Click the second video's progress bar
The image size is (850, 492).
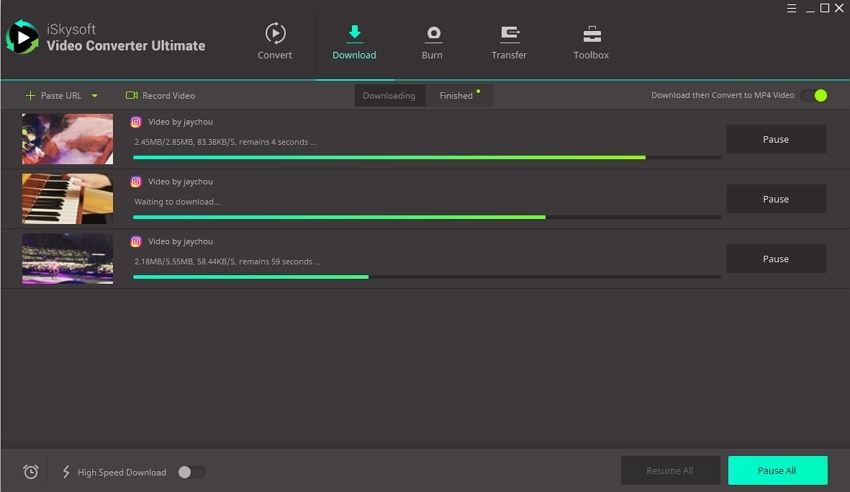(426, 217)
